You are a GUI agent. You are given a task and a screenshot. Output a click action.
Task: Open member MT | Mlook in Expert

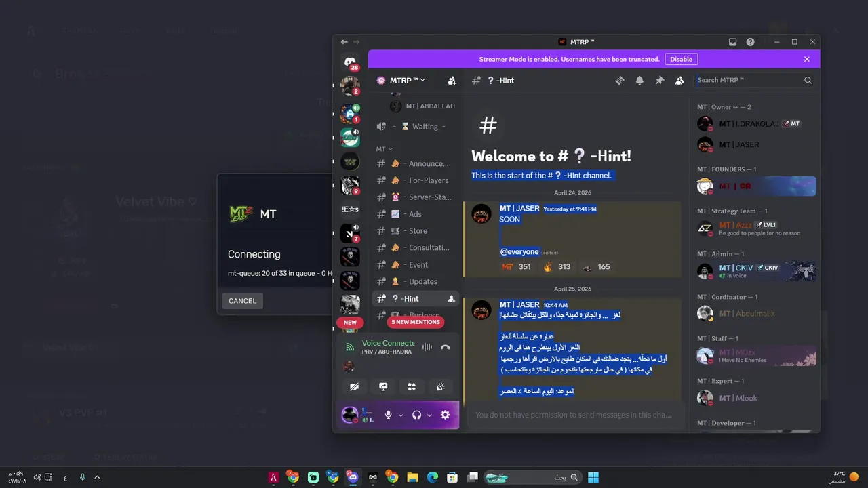[756, 398]
